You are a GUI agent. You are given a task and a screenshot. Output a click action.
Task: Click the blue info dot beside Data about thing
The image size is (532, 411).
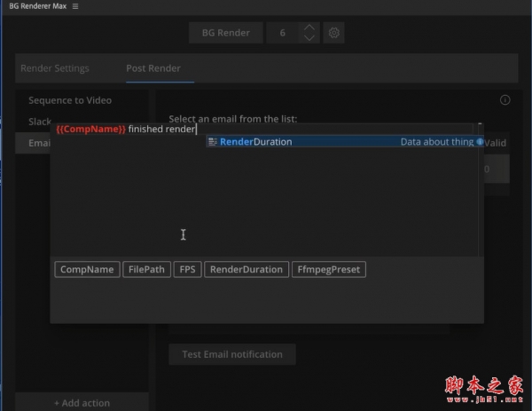(480, 142)
